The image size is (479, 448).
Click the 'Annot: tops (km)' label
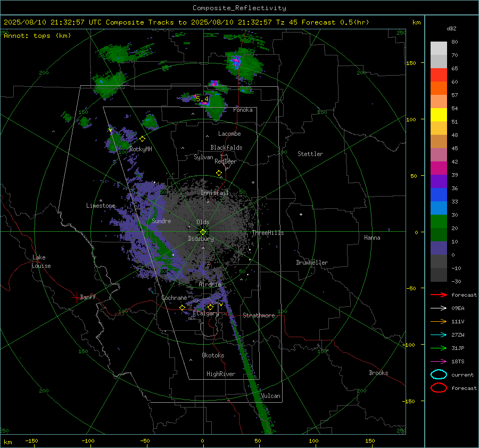coord(37,36)
